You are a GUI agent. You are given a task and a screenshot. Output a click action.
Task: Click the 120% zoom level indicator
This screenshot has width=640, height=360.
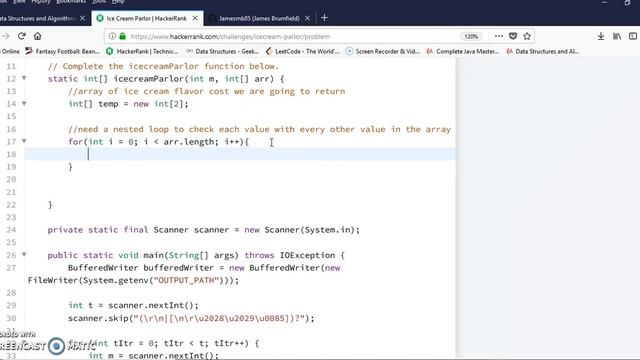(471, 36)
